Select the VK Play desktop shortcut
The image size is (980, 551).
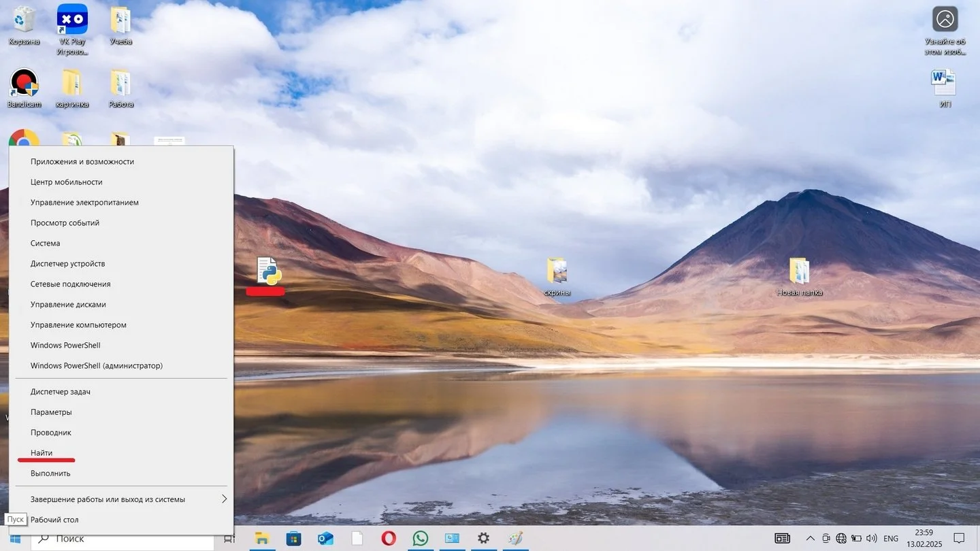coord(72,30)
